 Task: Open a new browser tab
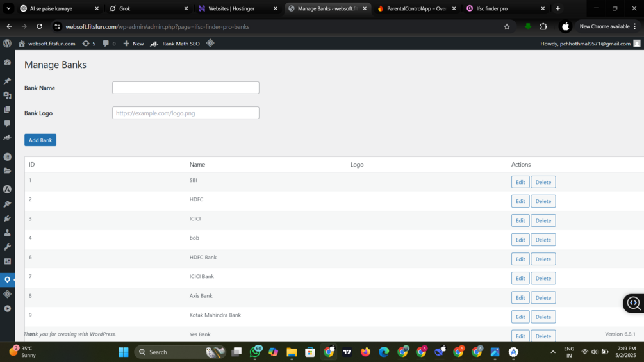coord(557,8)
